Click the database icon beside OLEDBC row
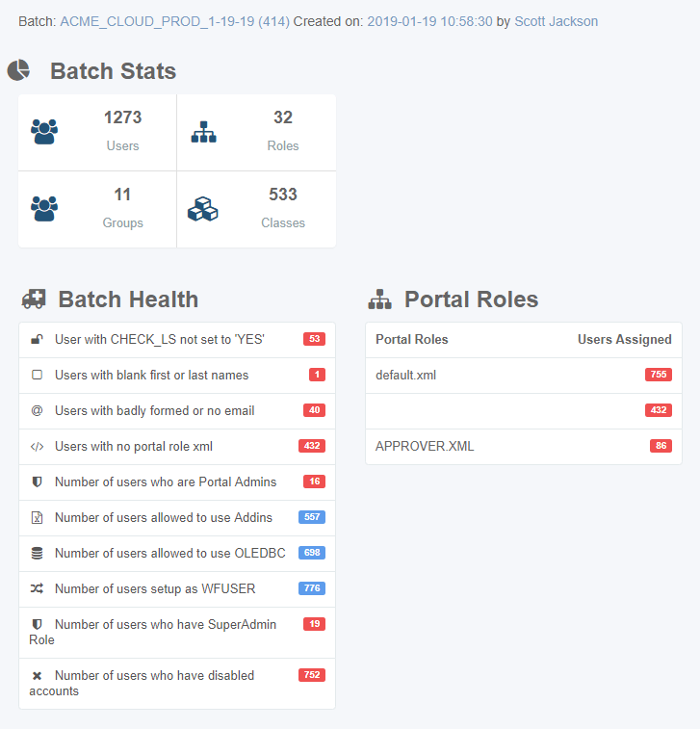 tap(37, 553)
